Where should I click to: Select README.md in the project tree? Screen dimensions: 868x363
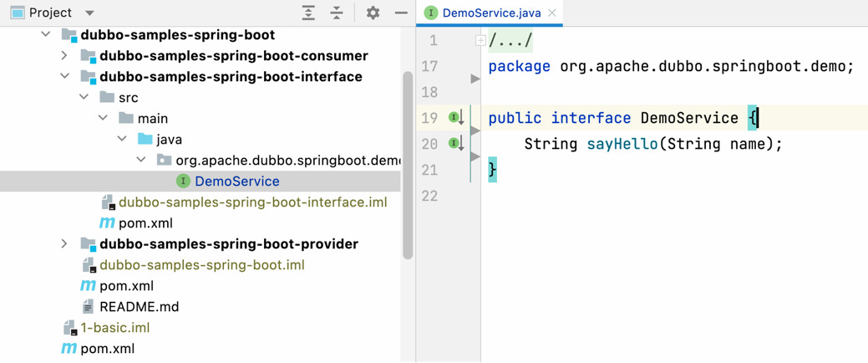point(139,307)
